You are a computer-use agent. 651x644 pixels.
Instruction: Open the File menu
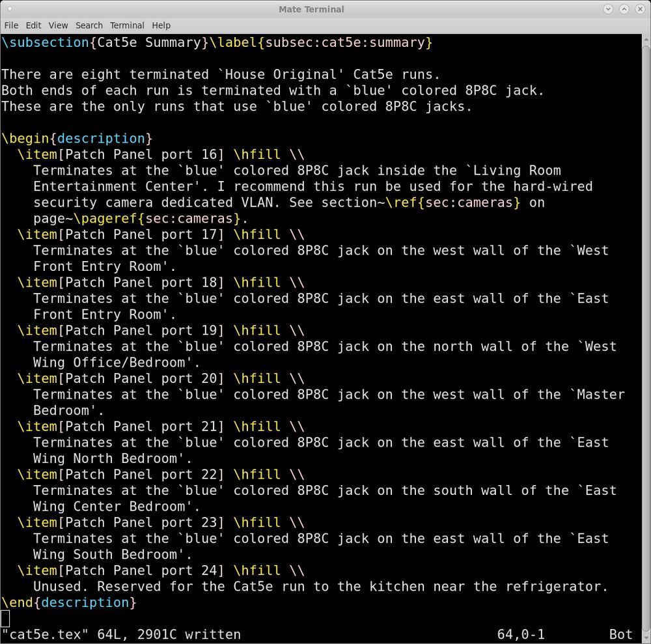pyautogui.click(x=11, y=25)
